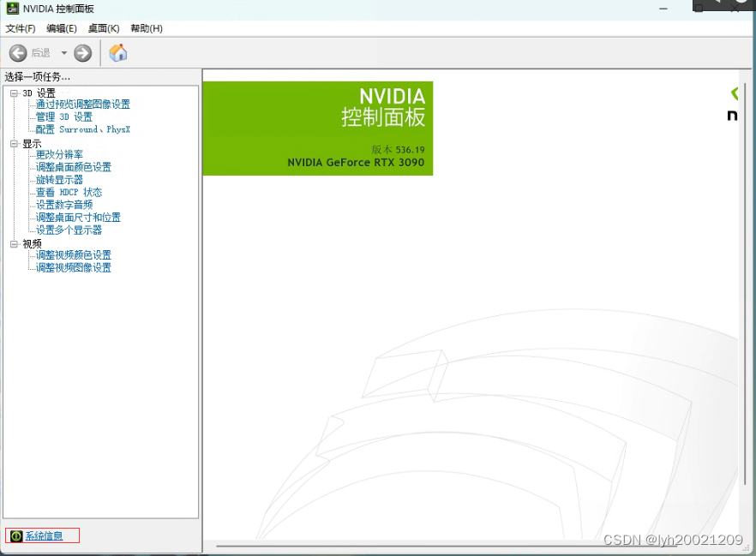The width and height of the screenshot is (756, 556).
Task: Select 设置数字音频
Action: (x=64, y=205)
